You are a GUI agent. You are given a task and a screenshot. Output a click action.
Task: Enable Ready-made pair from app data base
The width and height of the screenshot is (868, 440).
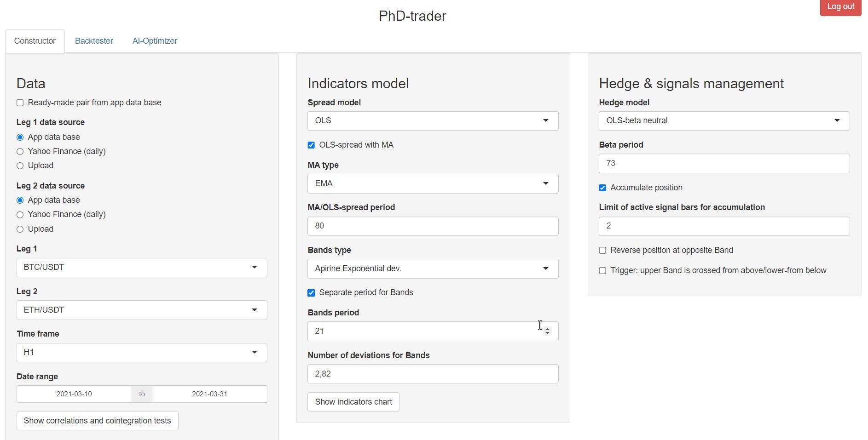click(x=20, y=103)
